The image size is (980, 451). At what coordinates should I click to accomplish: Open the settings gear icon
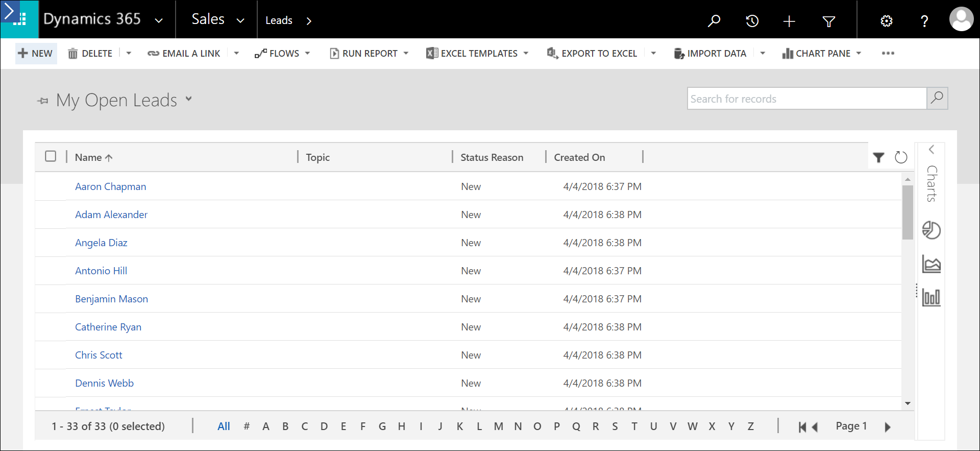click(x=887, y=21)
